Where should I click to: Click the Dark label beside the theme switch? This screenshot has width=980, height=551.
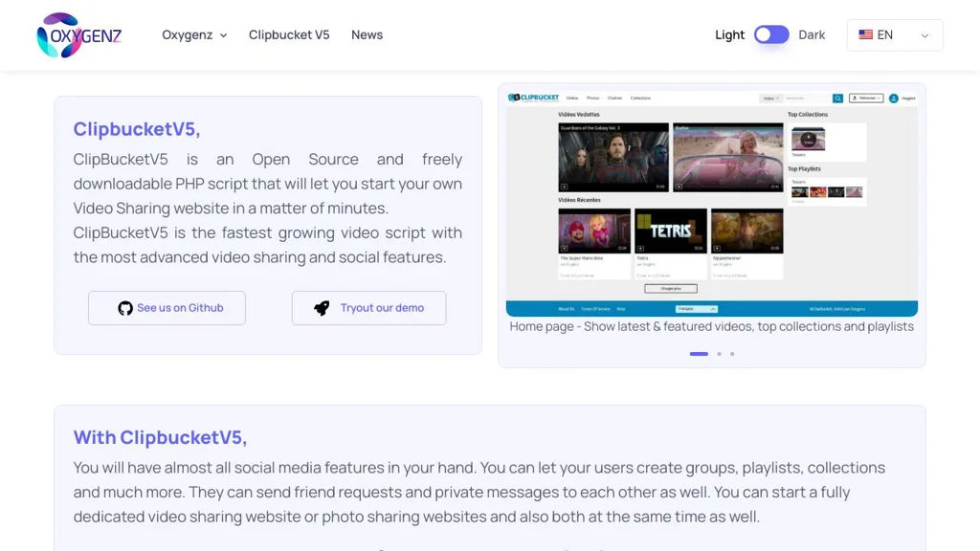coord(812,34)
